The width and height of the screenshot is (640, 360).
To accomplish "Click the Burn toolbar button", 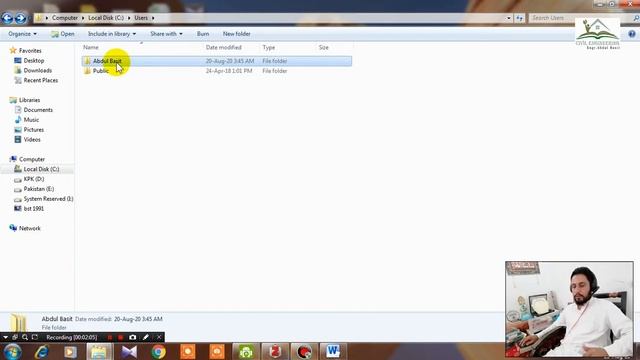I will click(x=203, y=34).
